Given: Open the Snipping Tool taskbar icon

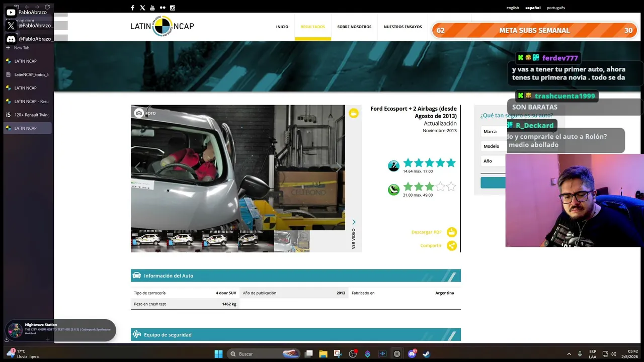Looking at the screenshot, I should coord(338,354).
